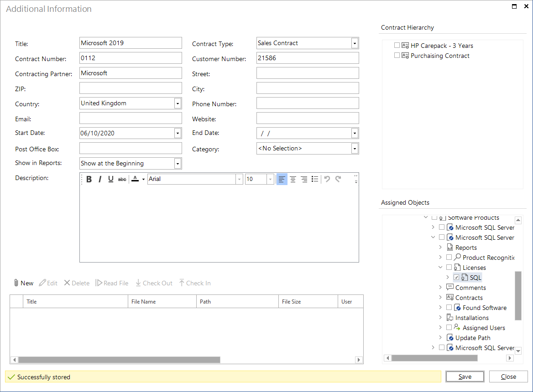Uncheck the SQL license checkbox
The height and width of the screenshot is (392, 533).
[456, 278]
